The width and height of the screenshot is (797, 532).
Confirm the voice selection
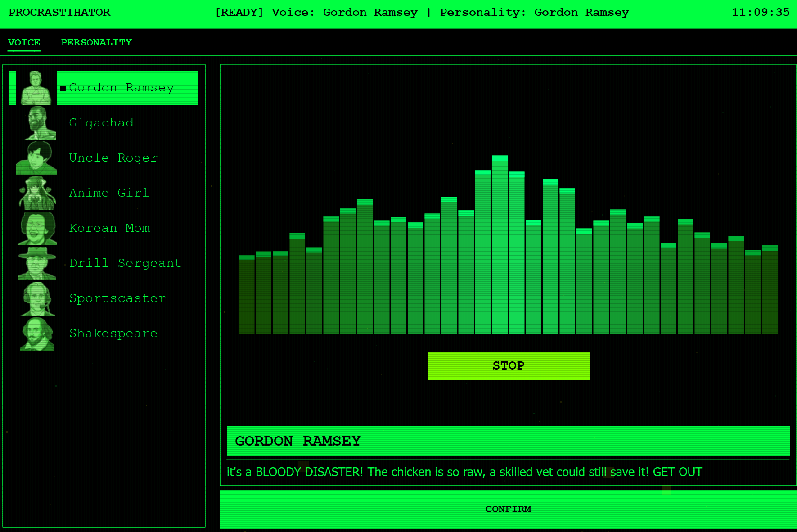click(509, 509)
